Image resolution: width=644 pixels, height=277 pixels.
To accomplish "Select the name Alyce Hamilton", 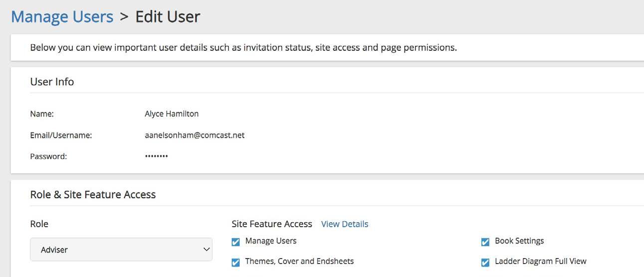I will (x=172, y=114).
